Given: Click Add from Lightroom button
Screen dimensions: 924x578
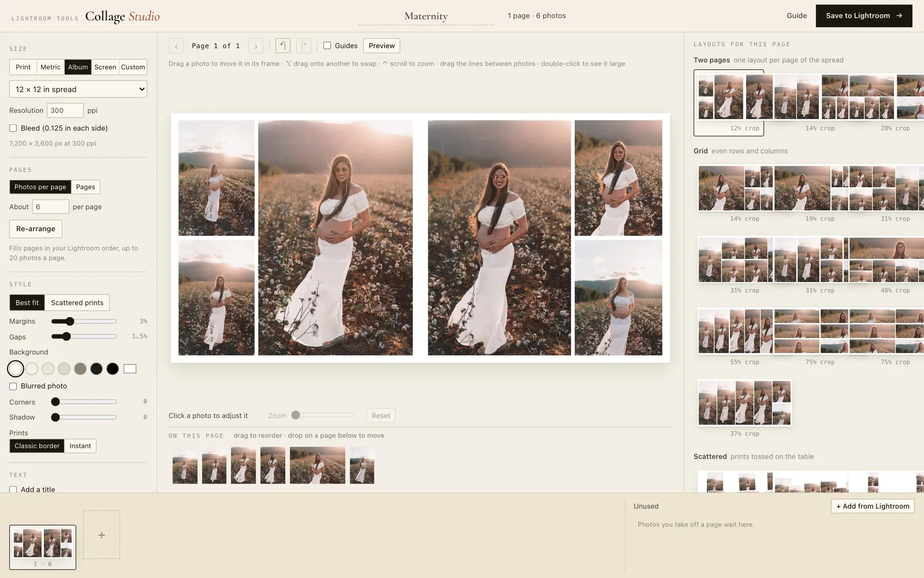Looking at the screenshot, I should tap(872, 506).
